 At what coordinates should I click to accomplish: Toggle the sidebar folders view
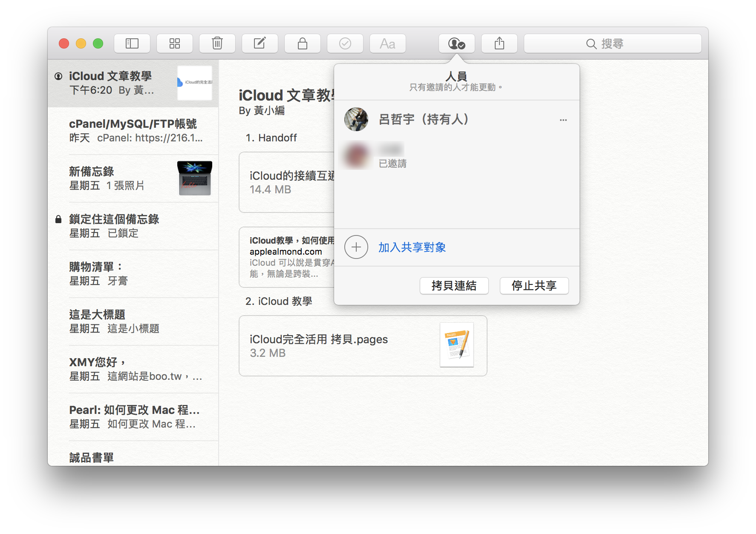(x=132, y=43)
